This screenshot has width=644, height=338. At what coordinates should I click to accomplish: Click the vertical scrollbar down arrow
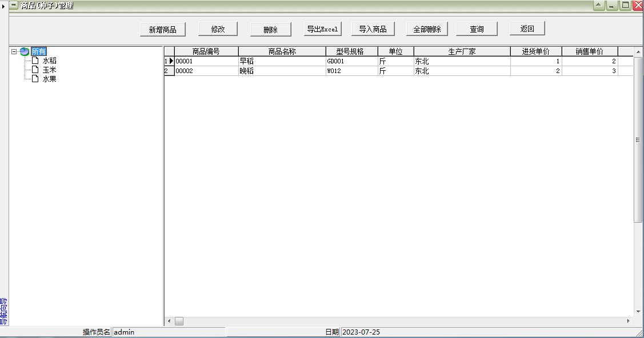638,312
